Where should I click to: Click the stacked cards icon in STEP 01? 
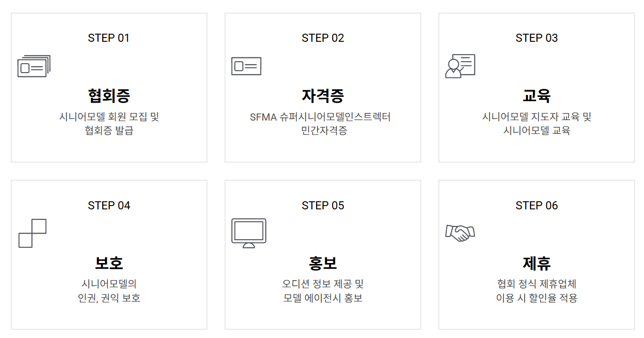(34, 66)
